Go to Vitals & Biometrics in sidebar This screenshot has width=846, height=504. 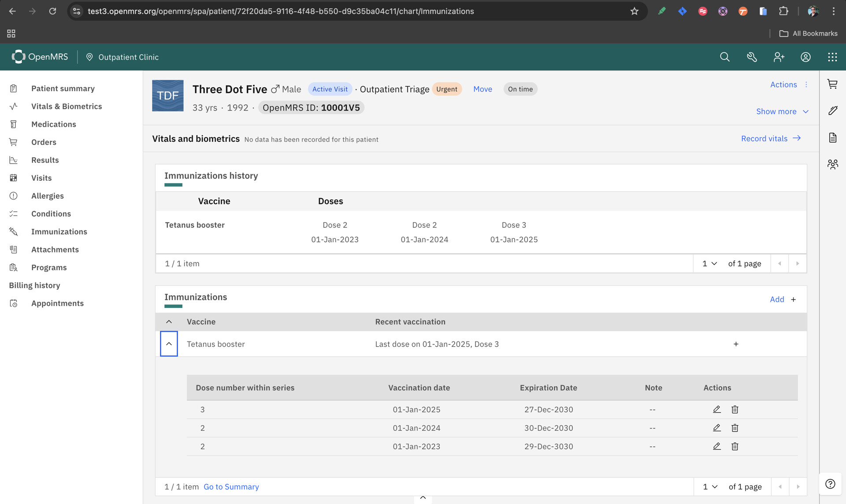coord(67,106)
